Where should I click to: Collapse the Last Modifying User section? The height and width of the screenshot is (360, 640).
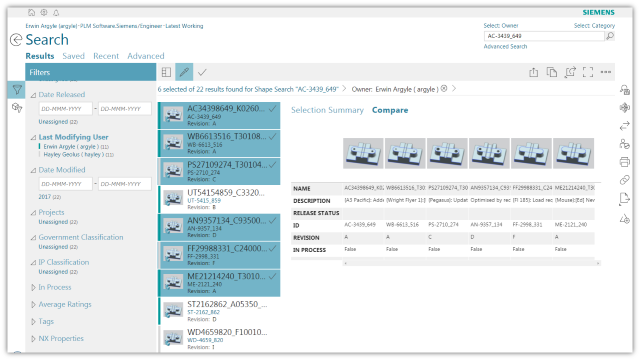point(33,138)
